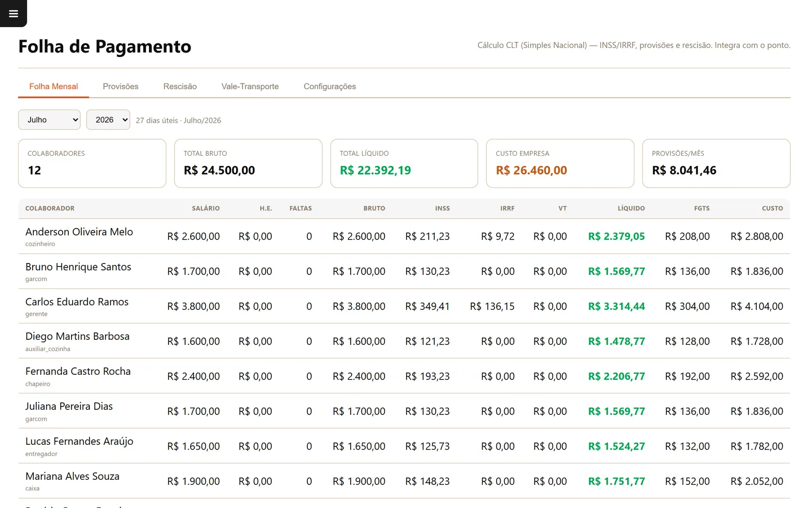Click the gerente role label
The image size is (812, 508).
[x=36, y=314]
